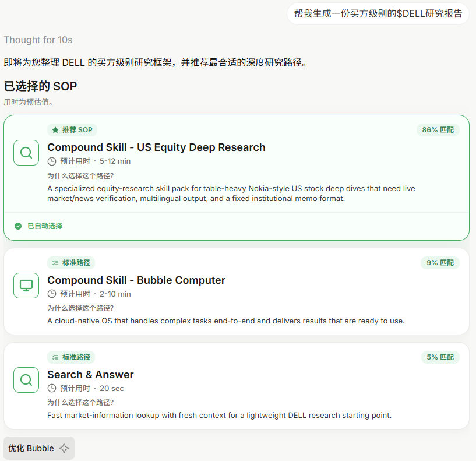Image resolution: width=476 pixels, height=461 pixels.
Task: Click the 用时为预估值 note
Action: [x=29, y=103]
